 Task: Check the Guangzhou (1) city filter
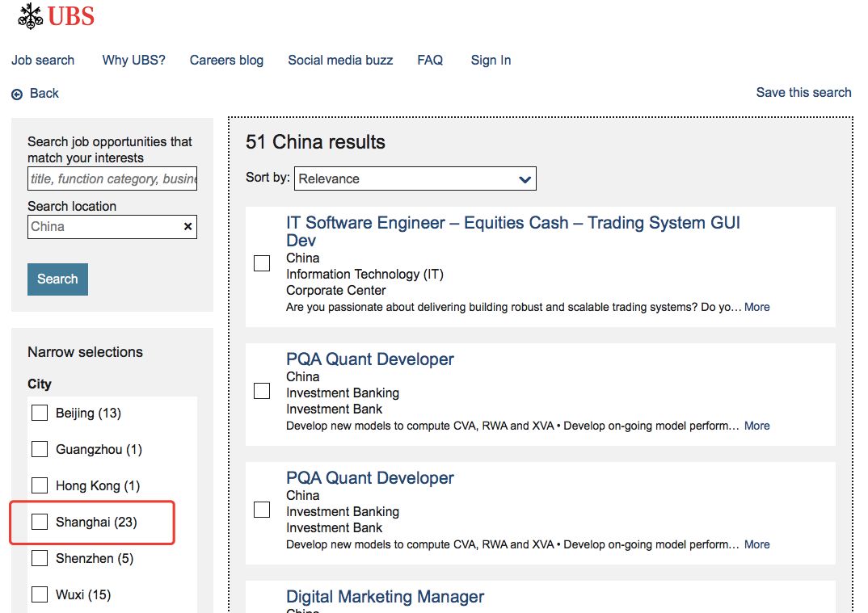tap(40, 449)
